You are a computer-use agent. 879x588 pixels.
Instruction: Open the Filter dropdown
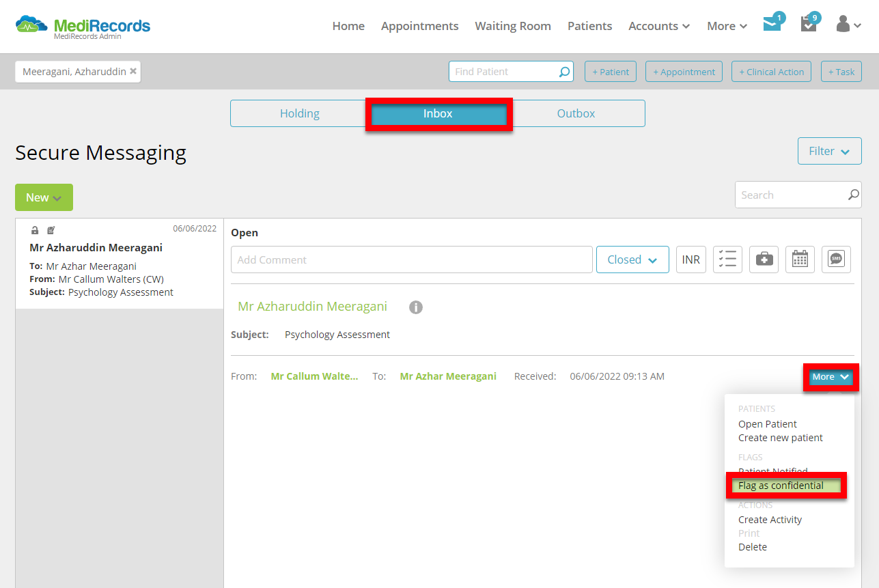pos(829,151)
